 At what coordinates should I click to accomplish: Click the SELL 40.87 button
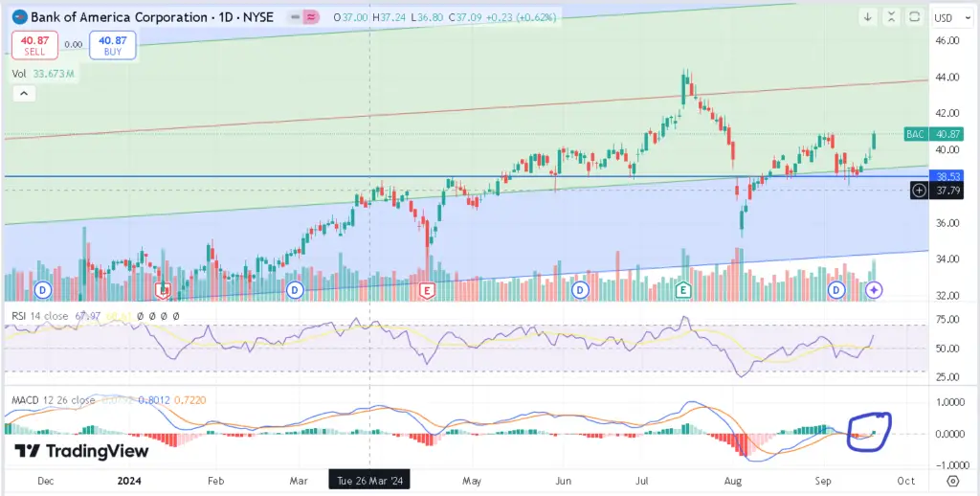click(35, 46)
